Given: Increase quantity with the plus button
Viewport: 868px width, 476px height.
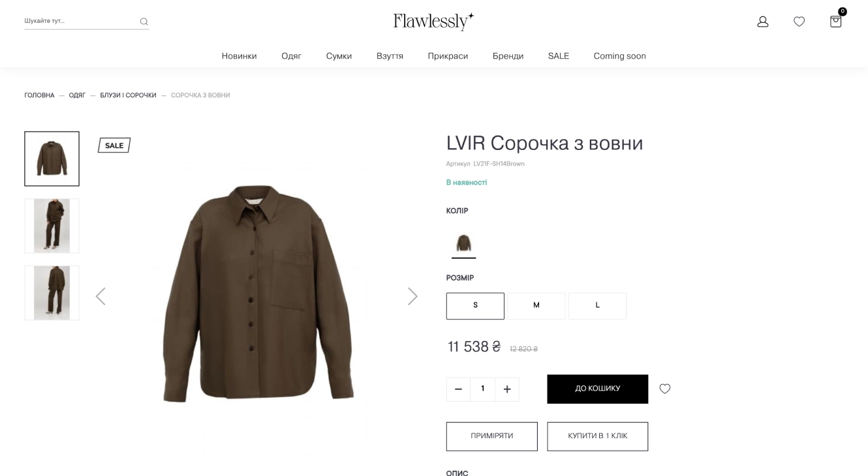Looking at the screenshot, I should [507, 389].
